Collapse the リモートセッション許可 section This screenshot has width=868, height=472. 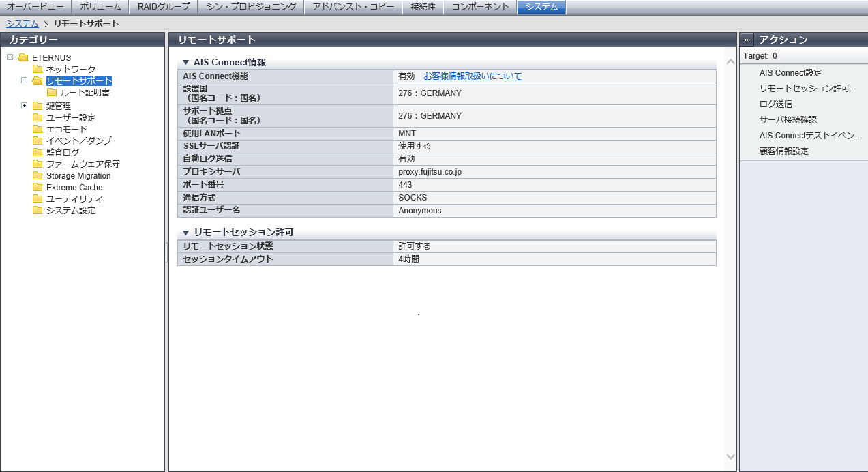coord(185,233)
